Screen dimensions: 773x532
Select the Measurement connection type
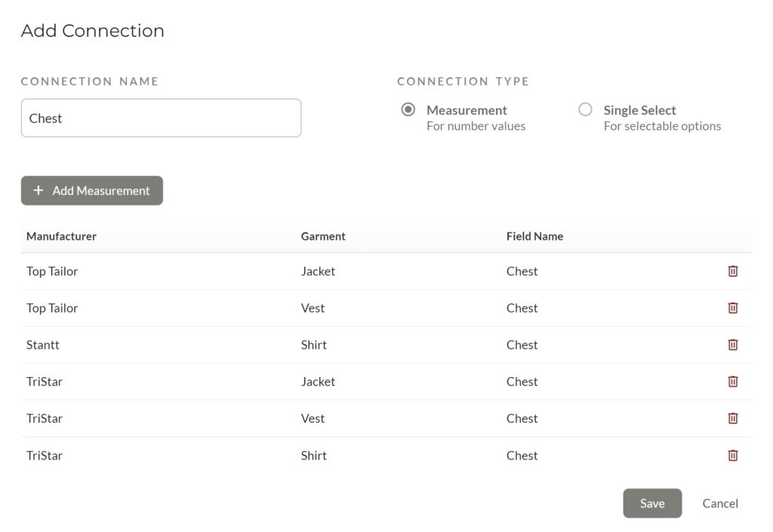[408, 109]
